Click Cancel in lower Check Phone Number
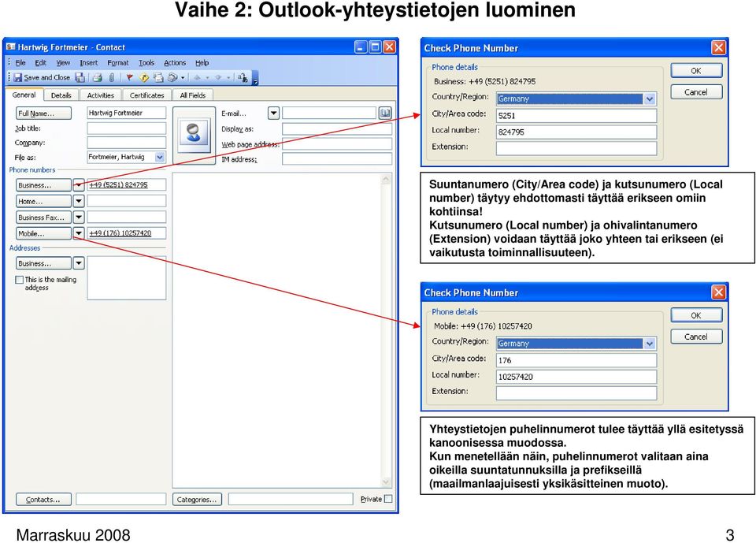Screen dimensions: 756x543 point(696,337)
